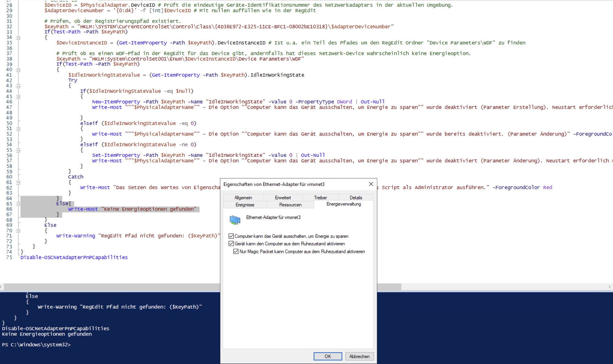Click the 'Try' keyword on line 42
Viewport: 613px width, 364px height.
[x=73, y=80]
